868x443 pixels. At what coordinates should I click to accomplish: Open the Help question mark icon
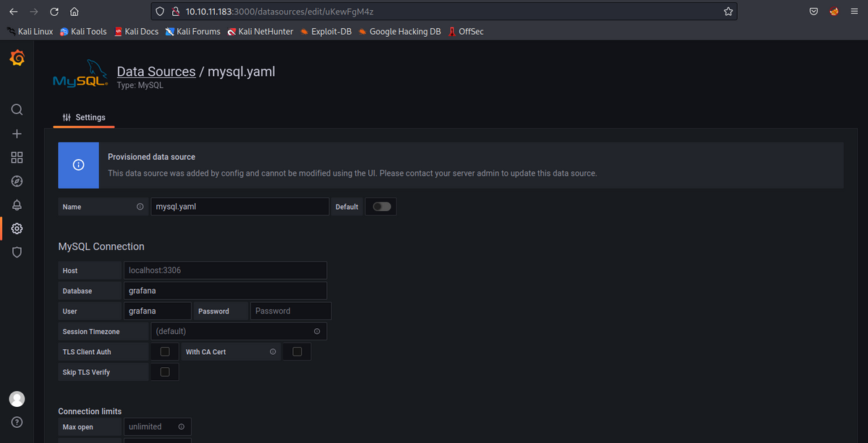click(x=17, y=422)
